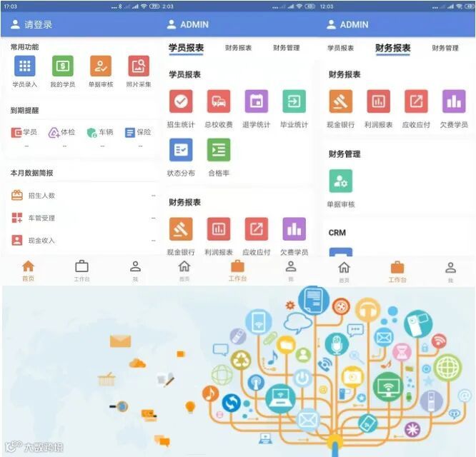The height and width of the screenshot is (457, 476).
Task: Select 我 tab in first screen
Action: click(x=135, y=271)
